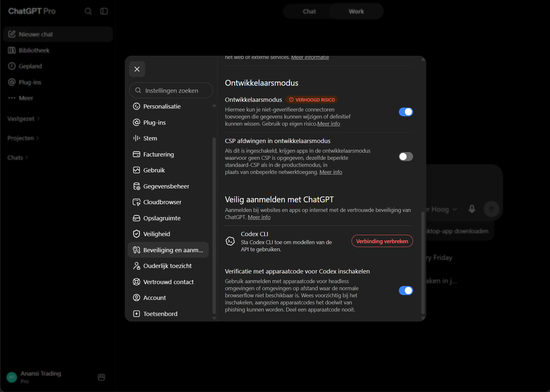550x392 pixels.
Task: Switch to the Chat tab
Action: point(309,11)
